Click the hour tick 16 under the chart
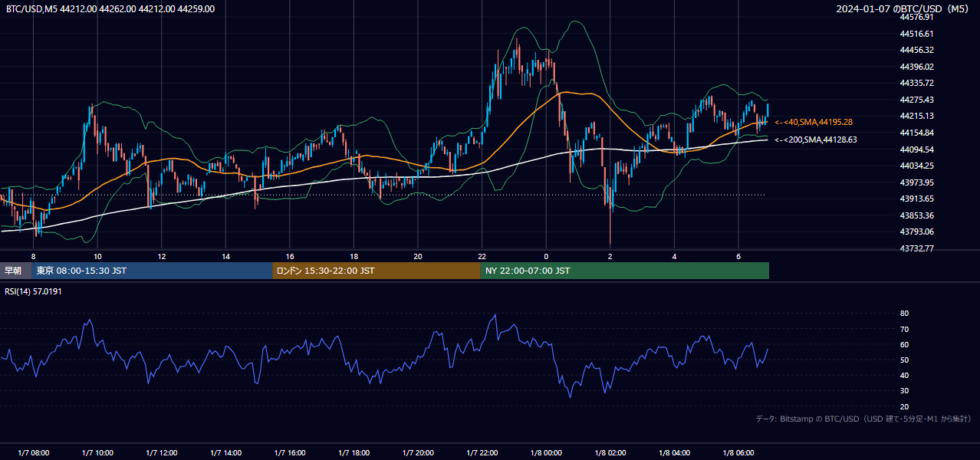The height and width of the screenshot is (460, 980). [290, 256]
